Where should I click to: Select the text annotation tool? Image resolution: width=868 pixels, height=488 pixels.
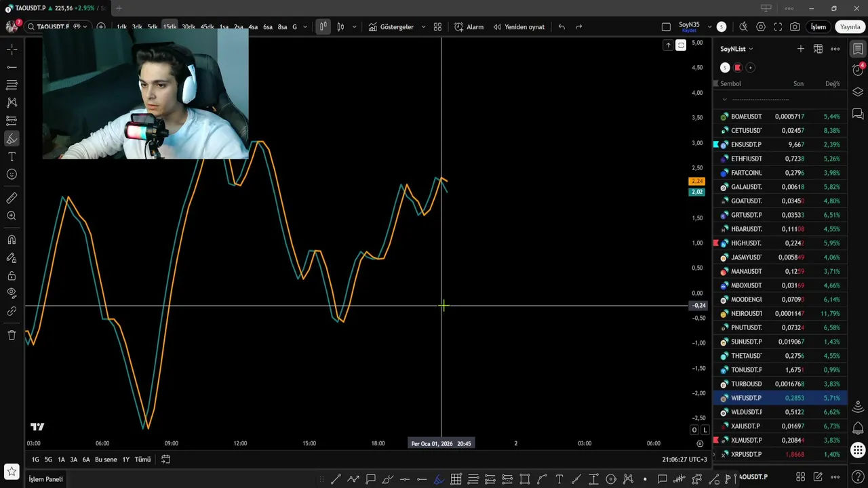pyautogui.click(x=12, y=157)
